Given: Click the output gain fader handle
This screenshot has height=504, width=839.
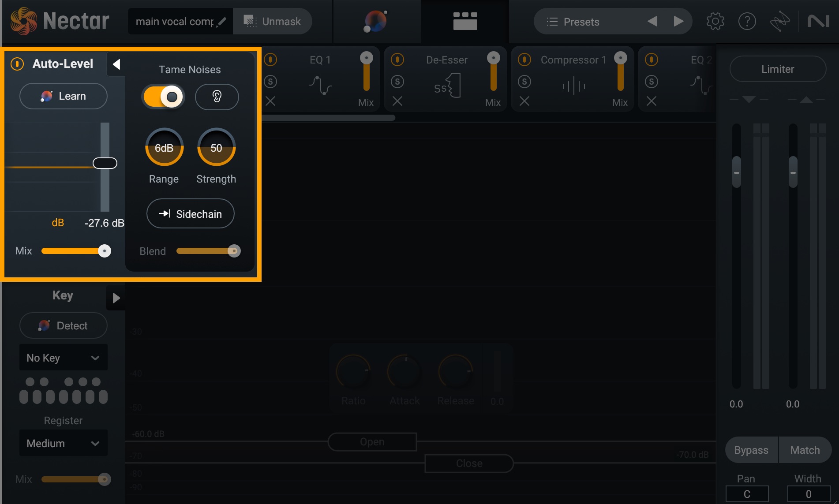Looking at the screenshot, I should 793,172.
